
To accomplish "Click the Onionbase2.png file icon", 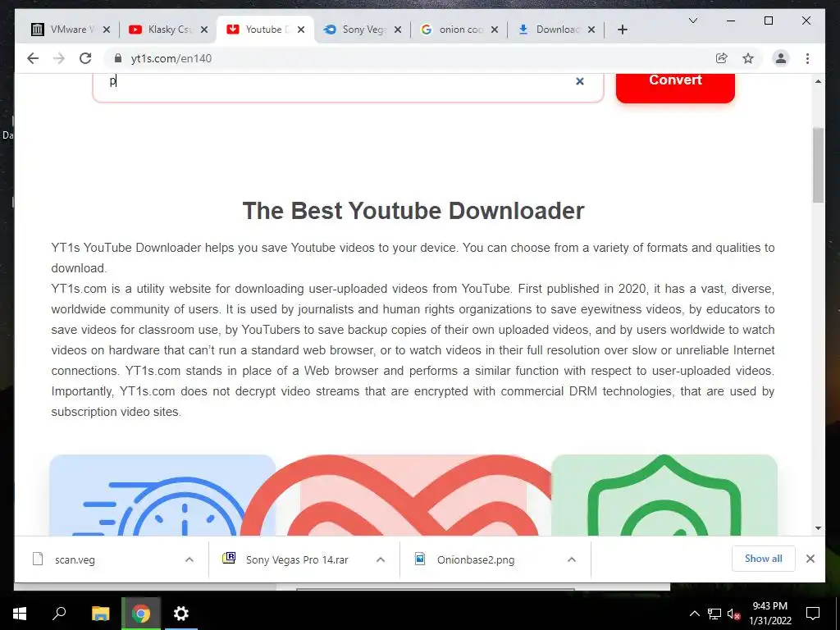I will tap(420, 559).
